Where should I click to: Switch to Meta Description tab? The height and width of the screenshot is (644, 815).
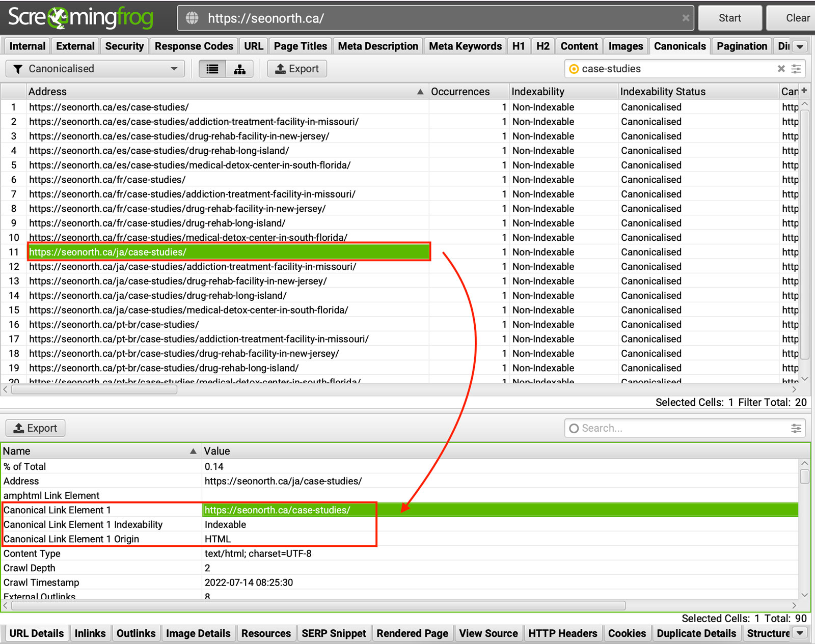(378, 46)
